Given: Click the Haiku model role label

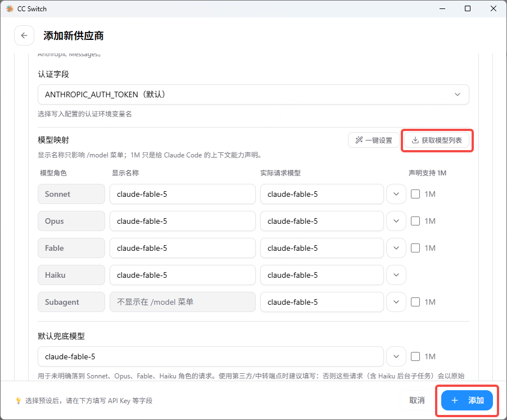Looking at the screenshot, I should (71, 275).
